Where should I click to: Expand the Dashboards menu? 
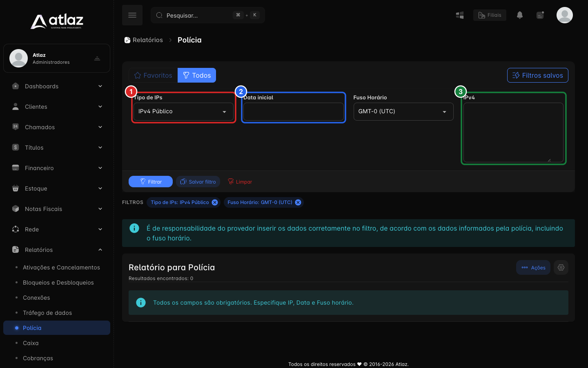[57, 86]
